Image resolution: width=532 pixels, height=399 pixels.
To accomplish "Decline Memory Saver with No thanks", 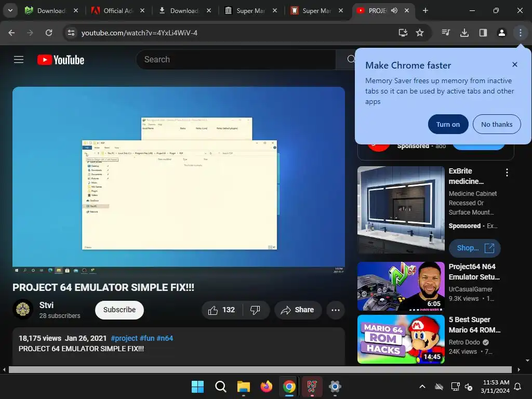I will tap(496, 125).
